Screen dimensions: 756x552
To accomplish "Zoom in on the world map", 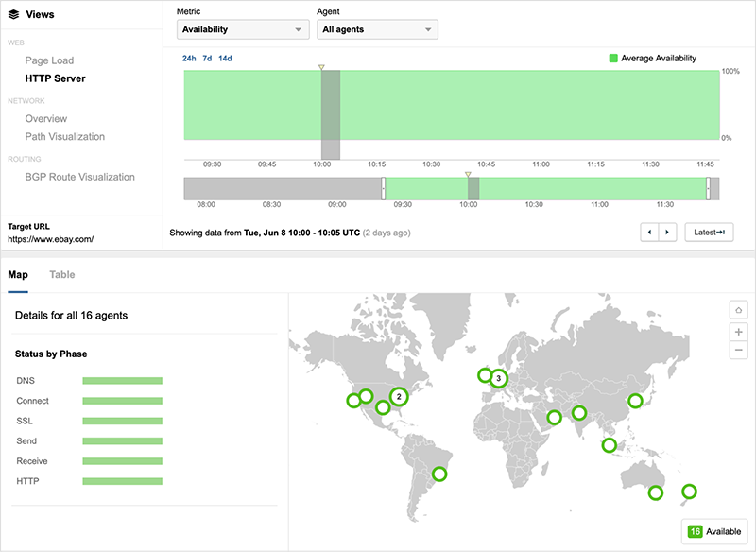I will click(738, 331).
